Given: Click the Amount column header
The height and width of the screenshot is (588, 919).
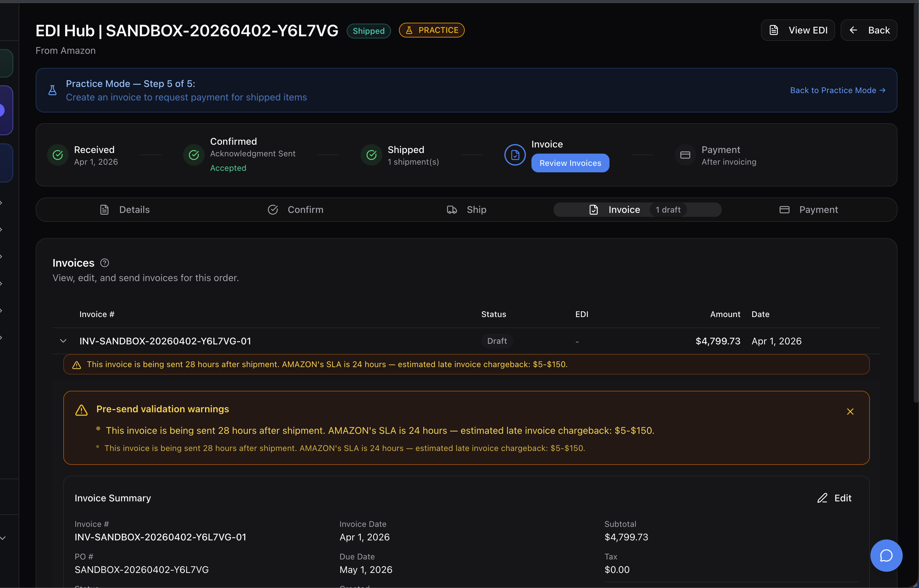Looking at the screenshot, I should click(725, 314).
